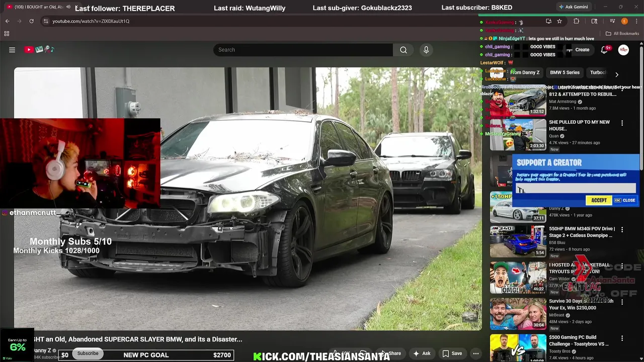Open the blue BMW M340i POV thumbnail
Screen dimensions: 644x362
518,241
